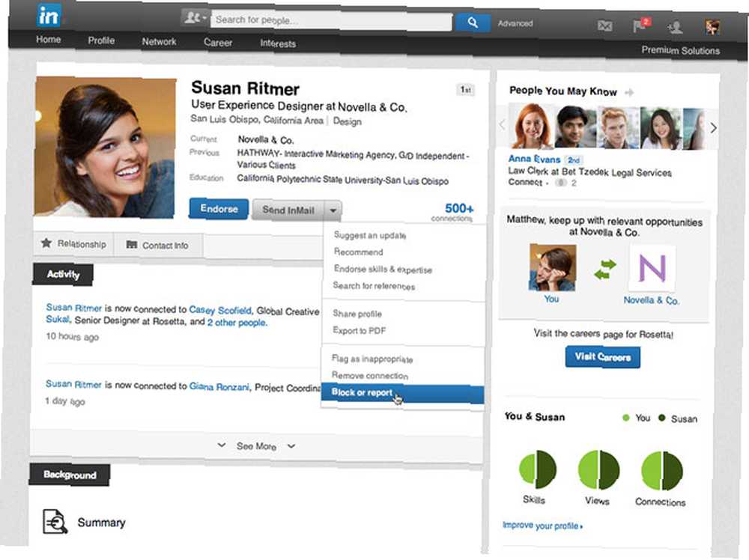Open the Home menu
Image resolution: width=749 pixels, height=560 pixels.
tap(48, 39)
